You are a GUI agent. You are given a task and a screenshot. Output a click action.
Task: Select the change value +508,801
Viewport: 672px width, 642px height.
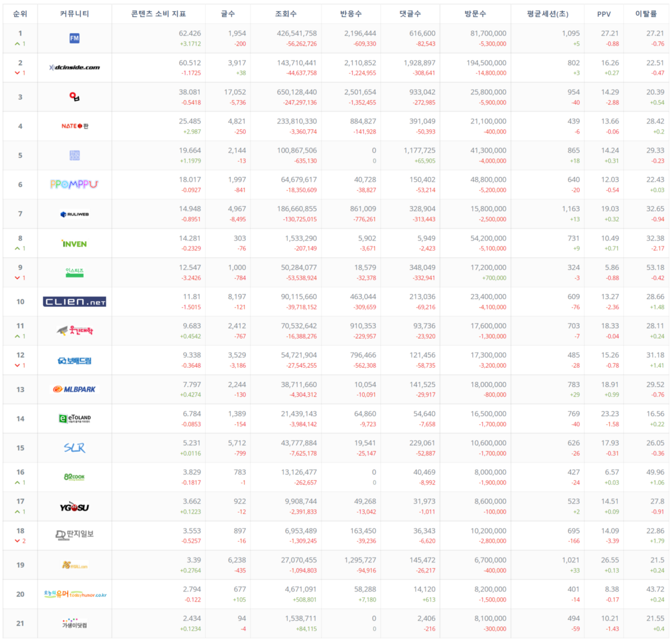(304, 599)
